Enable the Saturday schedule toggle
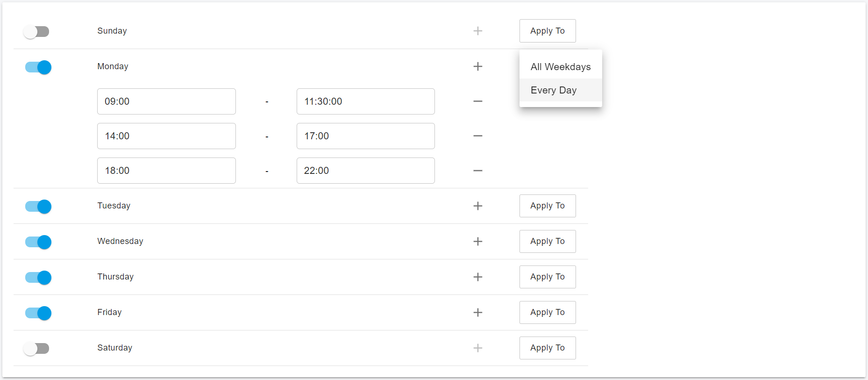Image resolution: width=868 pixels, height=380 pixels. tap(36, 348)
